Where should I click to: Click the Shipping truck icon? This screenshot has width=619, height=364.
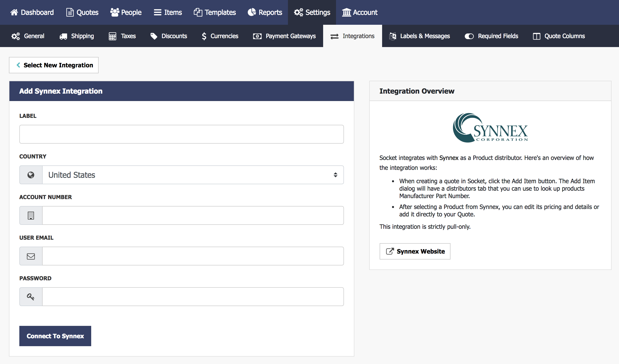pos(63,36)
